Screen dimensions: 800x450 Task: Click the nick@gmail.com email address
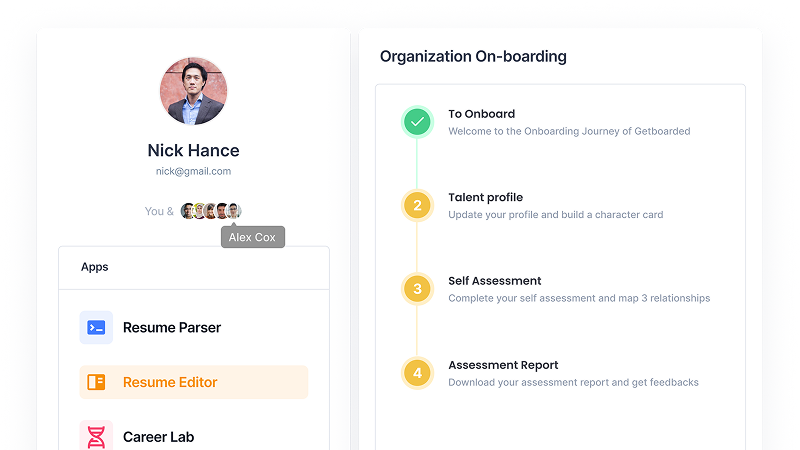pos(193,171)
